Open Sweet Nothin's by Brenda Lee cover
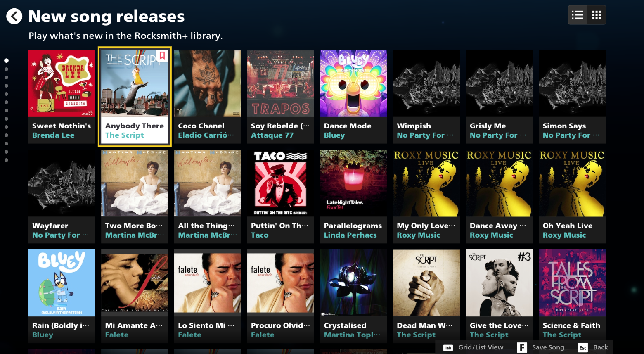This screenshot has height=354, width=644. 62,83
